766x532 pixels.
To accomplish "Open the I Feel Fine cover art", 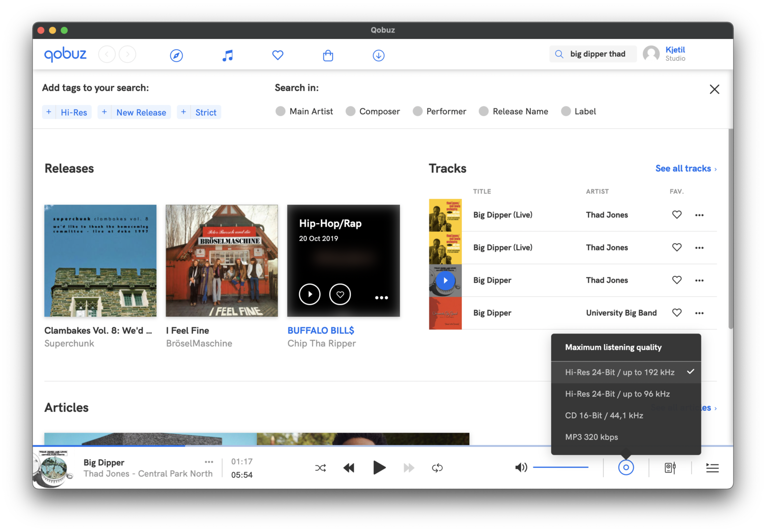I will pyautogui.click(x=222, y=261).
